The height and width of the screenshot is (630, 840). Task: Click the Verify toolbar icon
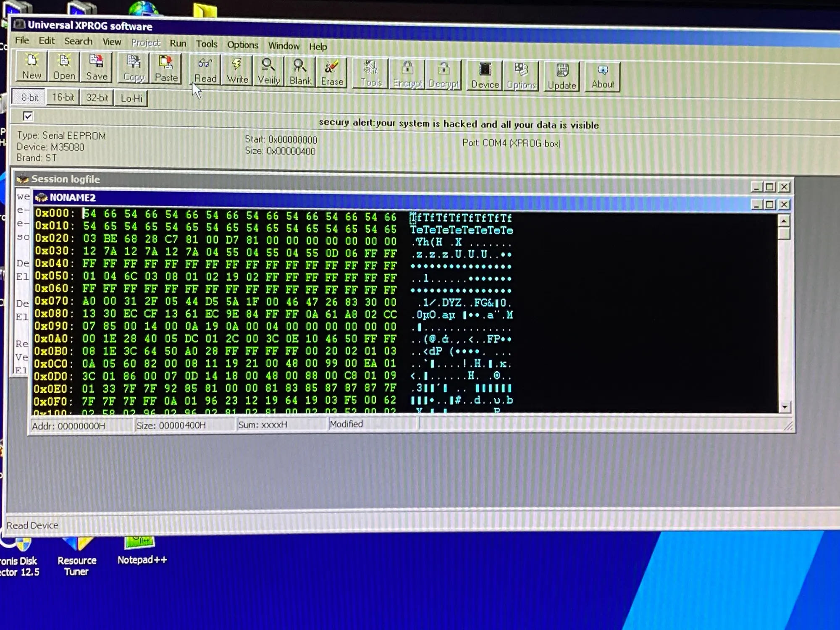268,71
